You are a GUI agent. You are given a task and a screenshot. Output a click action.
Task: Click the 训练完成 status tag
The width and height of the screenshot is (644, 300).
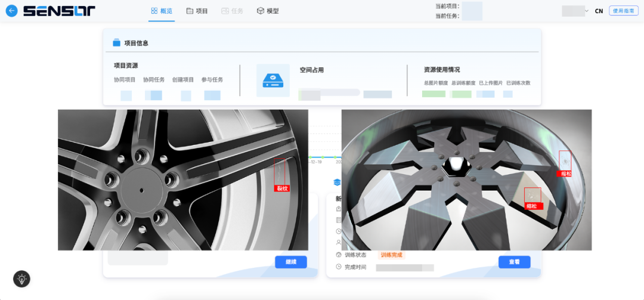(x=391, y=255)
